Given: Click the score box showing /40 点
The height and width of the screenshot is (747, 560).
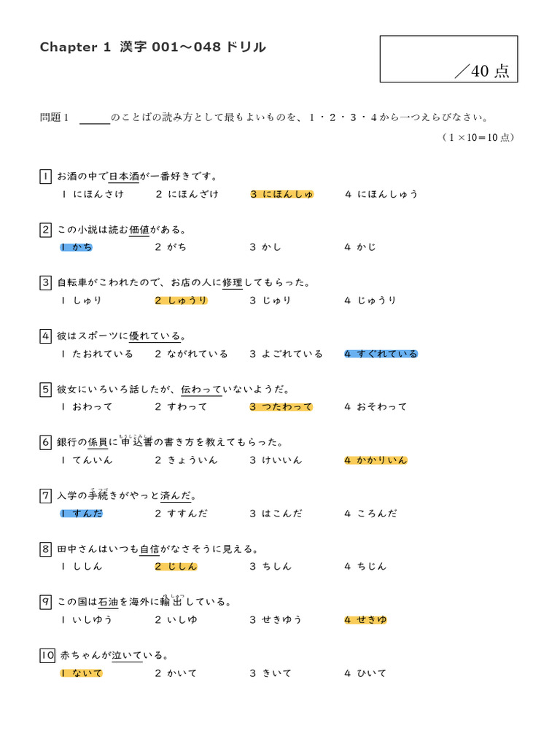Looking at the screenshot, I should tap(448, 59).
